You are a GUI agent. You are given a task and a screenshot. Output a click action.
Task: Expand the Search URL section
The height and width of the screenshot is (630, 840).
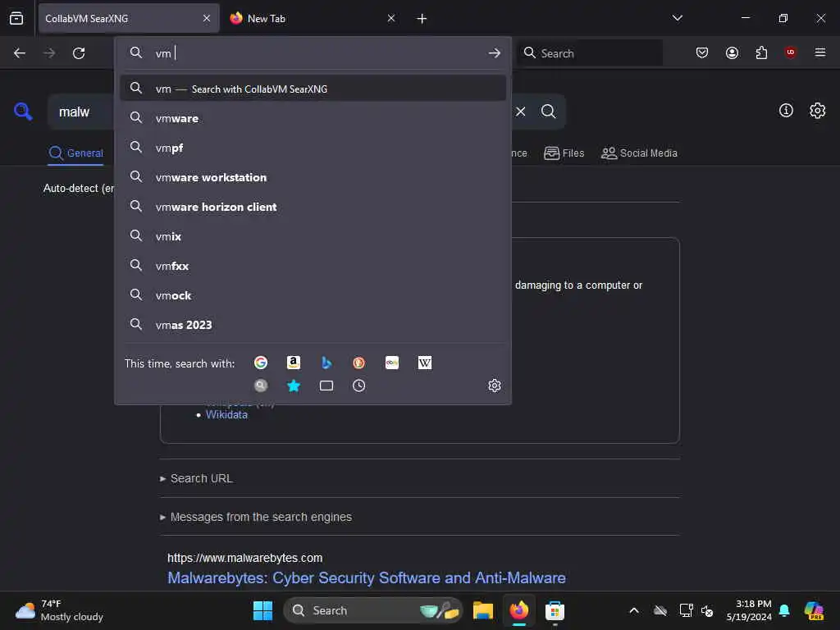pos(196,478)
